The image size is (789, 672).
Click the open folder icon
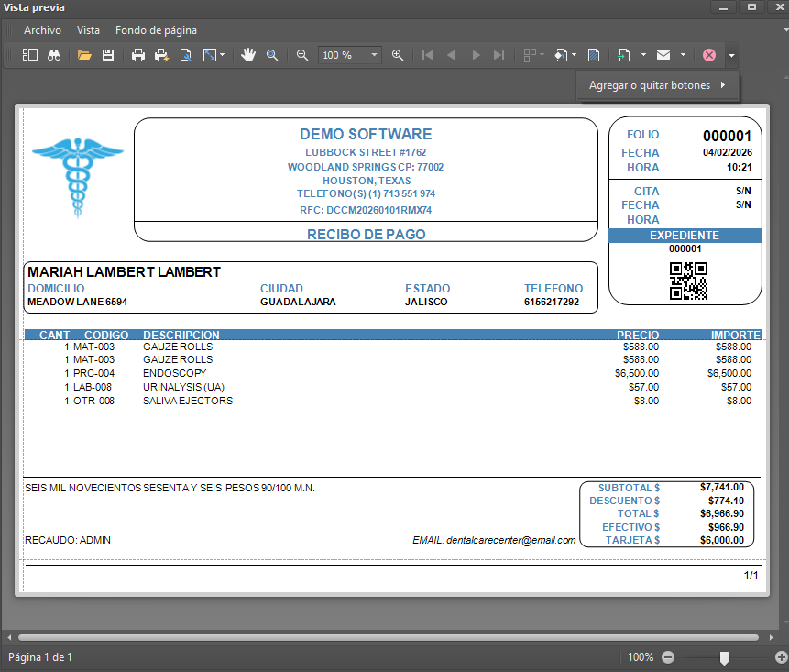click(84, 55)
